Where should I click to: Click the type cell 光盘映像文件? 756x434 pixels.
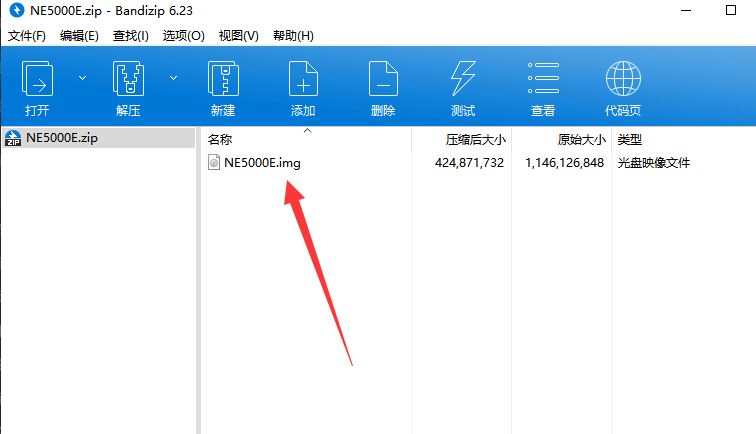(654, 163)
